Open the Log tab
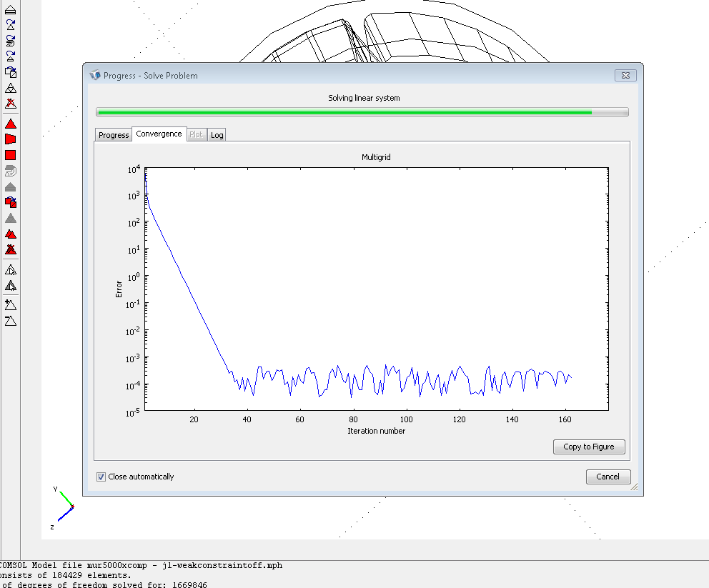Image resolution: width=709 pixels, height=588 pixels. (x=217, y=135)
